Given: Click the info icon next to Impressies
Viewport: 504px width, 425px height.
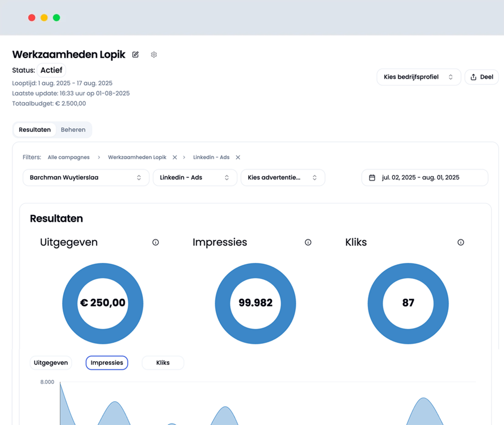Looking at the screenshot, I should (x=308, y=242).
